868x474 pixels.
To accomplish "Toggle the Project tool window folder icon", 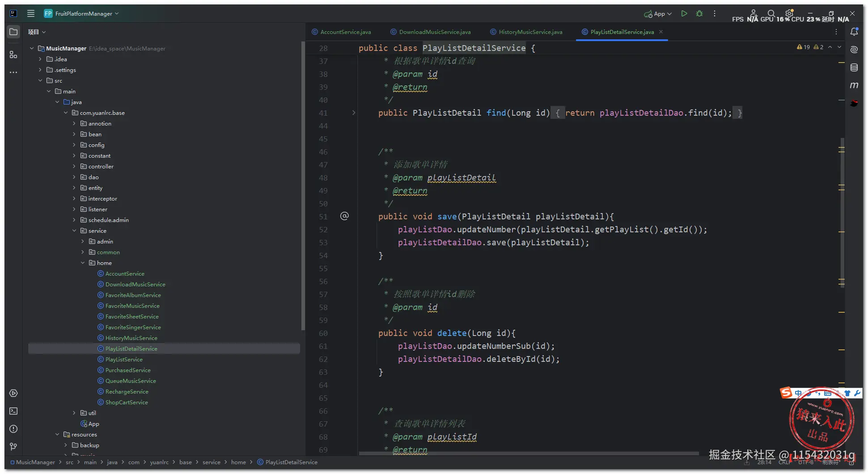I will 13,32.
